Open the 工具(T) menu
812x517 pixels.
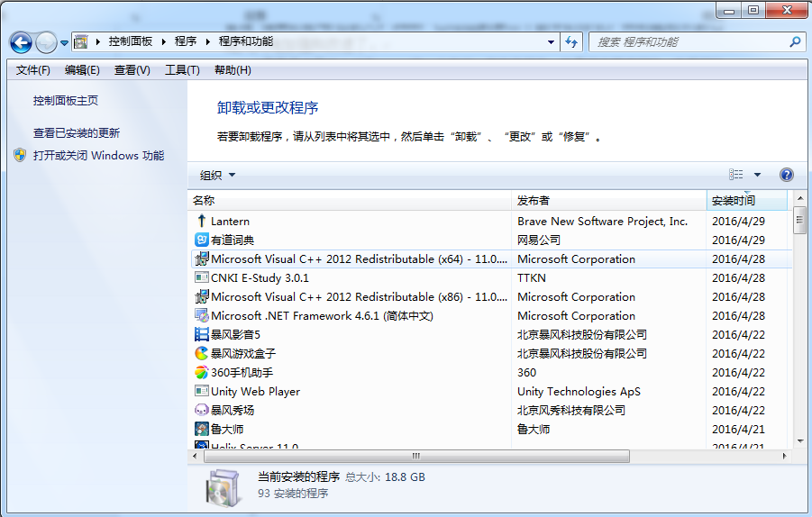[x=182, y=70]
